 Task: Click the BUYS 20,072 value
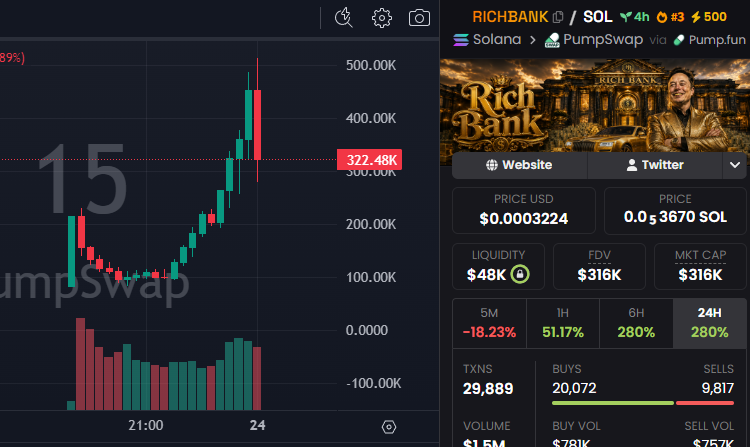click(574, 388)
